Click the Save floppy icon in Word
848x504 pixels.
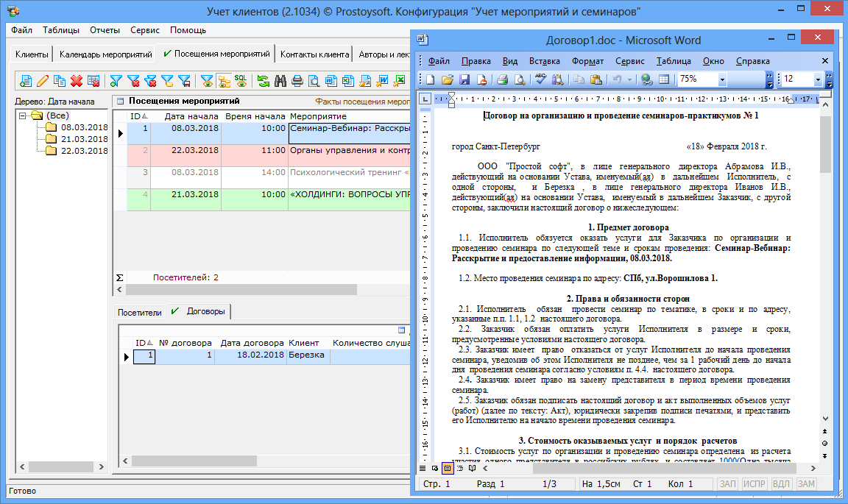click(x=464, y=79)
